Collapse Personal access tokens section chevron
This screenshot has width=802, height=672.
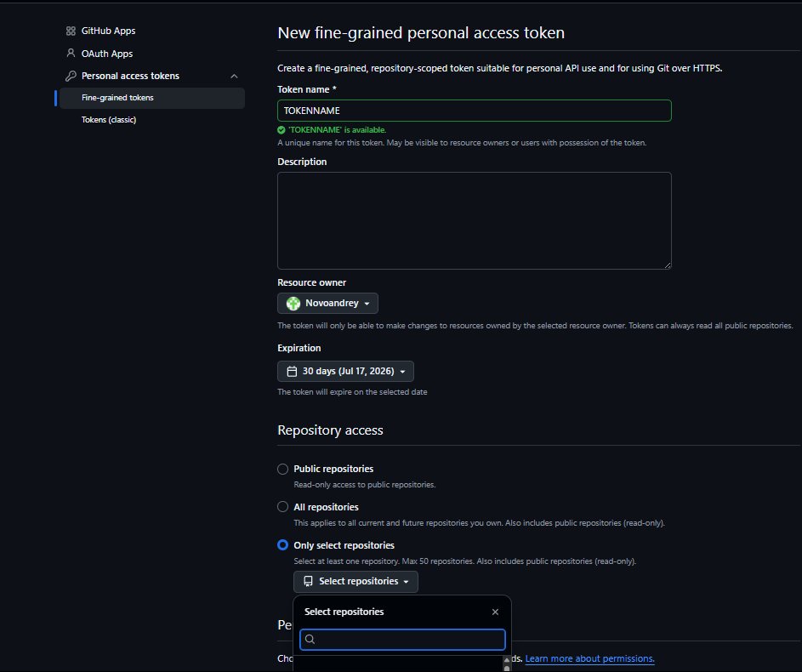[x=234, y=77]
